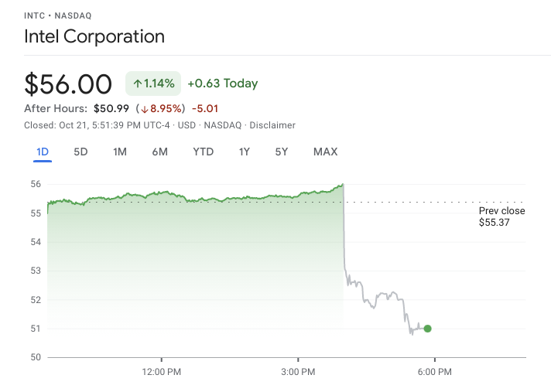The image size is (551, 392).
Task: Click the green up-arrow 1.14% badge
Action: click(x=153, y=84)
